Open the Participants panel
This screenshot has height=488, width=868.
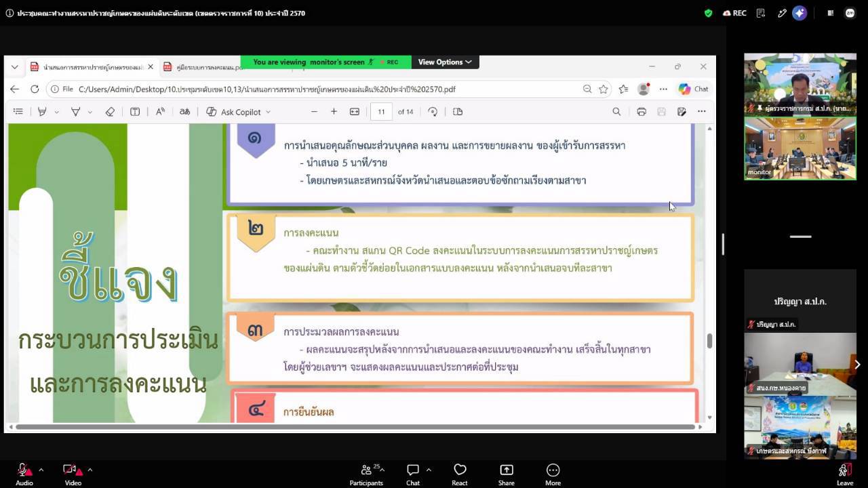pyautogui.click(x=366, y=474)
